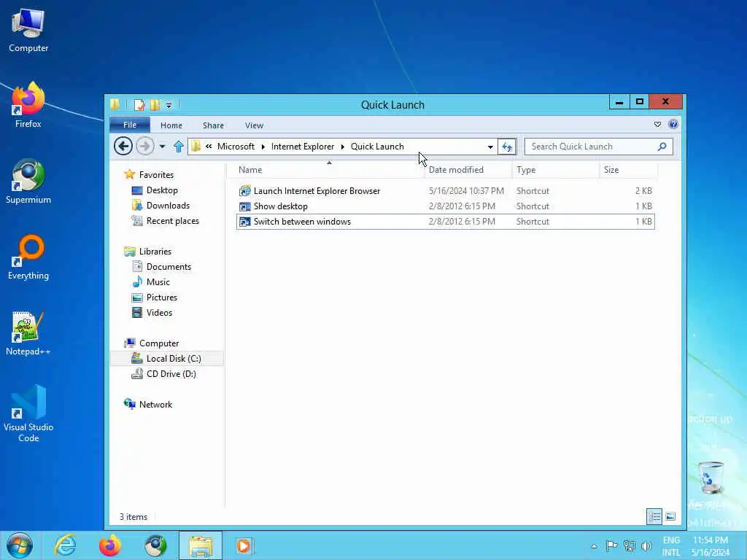
Task: Open Explorer Help question mark icon
Action: [x=673, y=124]
